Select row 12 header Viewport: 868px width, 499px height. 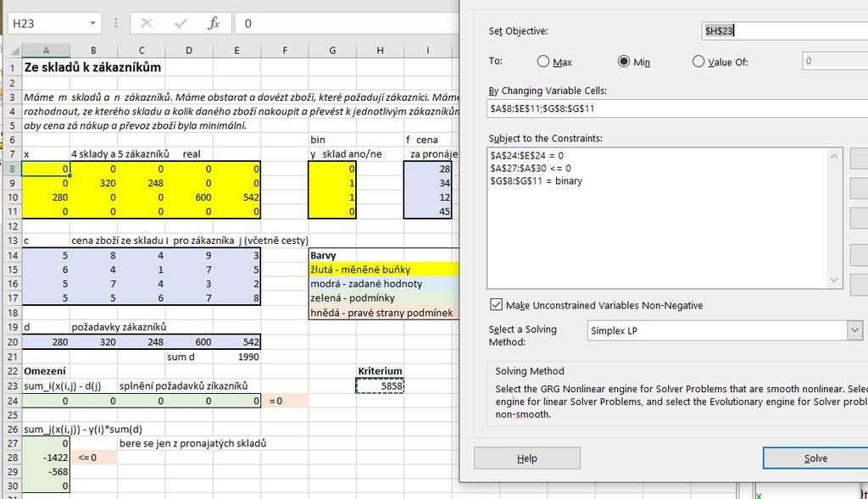tap(14, 225)
